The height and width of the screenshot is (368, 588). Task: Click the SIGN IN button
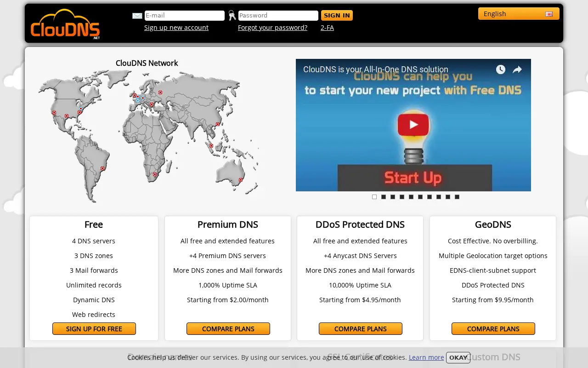click(337, 16)
